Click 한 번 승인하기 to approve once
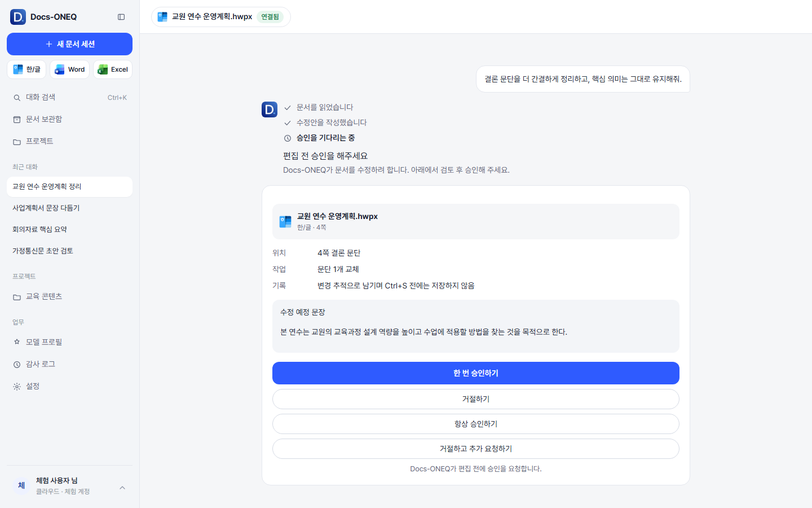This screenshot has width=812, height=508. (x=476, y=373)
